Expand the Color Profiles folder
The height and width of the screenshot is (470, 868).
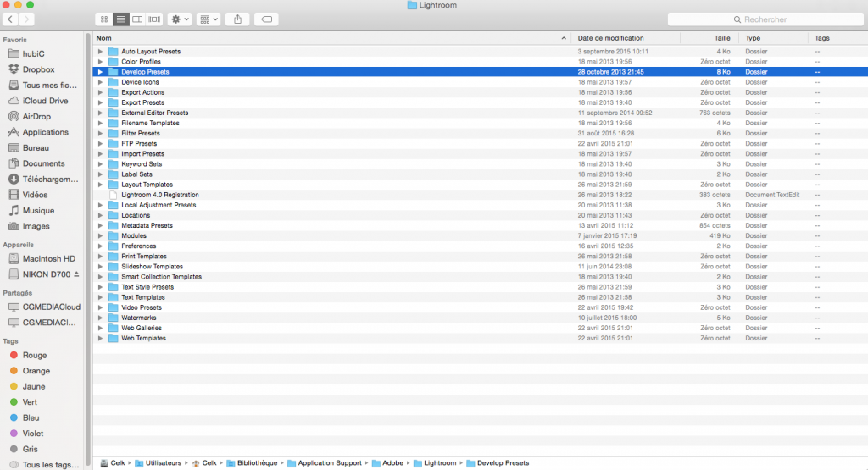[100, 61]
